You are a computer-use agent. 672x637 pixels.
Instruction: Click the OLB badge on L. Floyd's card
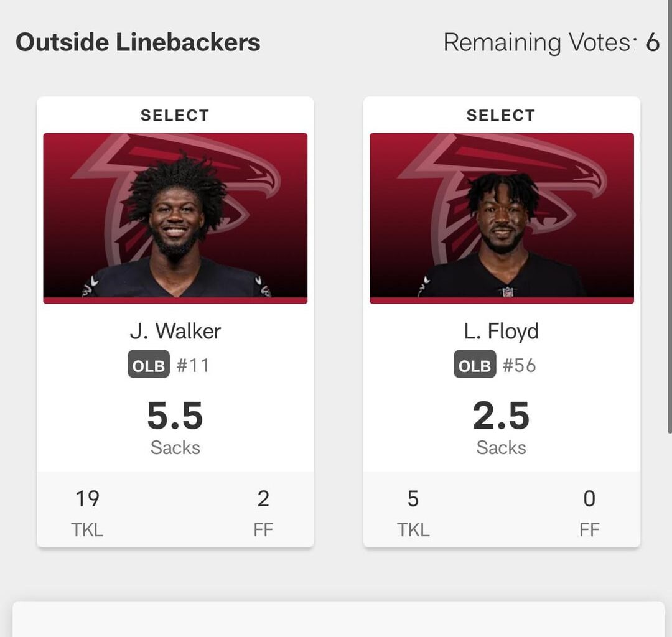pyautogui.click(x=474, y=366)
